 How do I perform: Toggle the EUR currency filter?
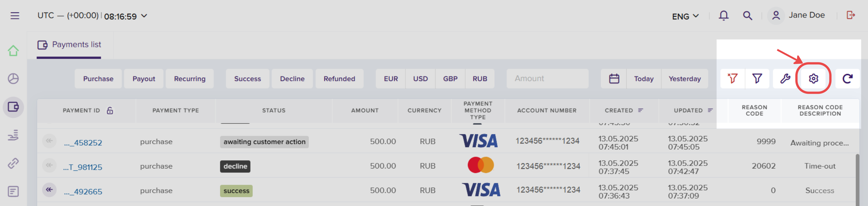pyautogui.click(x=391, y=78)
